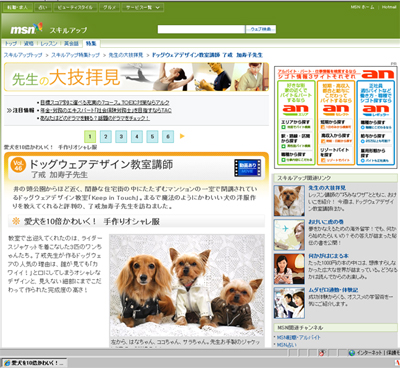Select the 特集 tab

(91, 44)
